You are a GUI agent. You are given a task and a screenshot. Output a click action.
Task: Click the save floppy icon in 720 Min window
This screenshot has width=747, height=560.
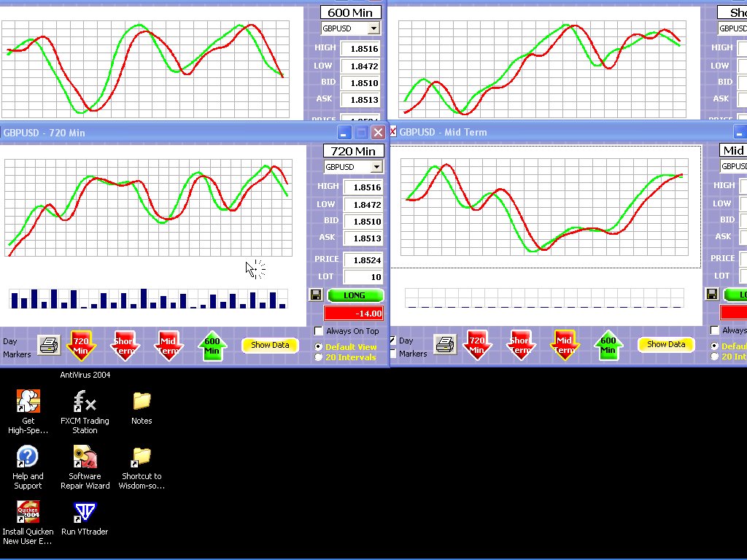pos(316,295)
